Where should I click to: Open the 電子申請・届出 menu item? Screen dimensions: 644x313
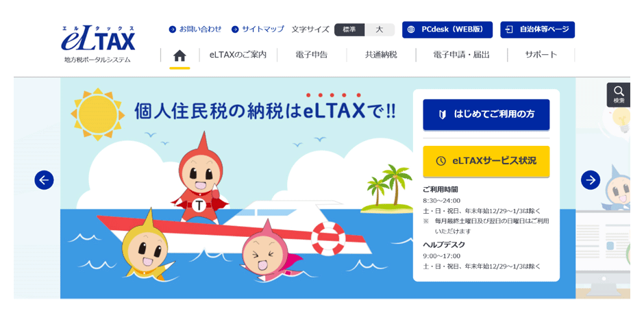[x=461, y=55]
